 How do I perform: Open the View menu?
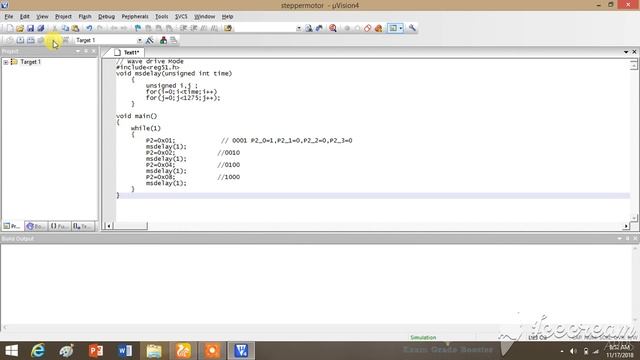click(x=42, y=17)
